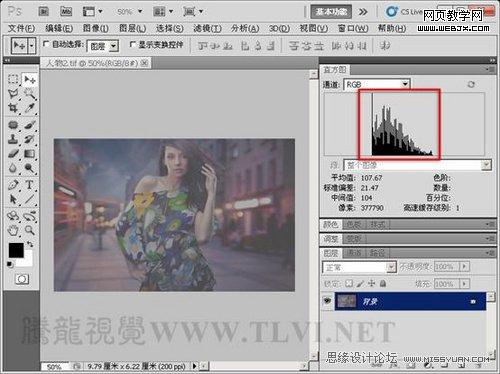The image size is (500, 374).
Task: Select the Zoom tool
Action: point(30,230)
